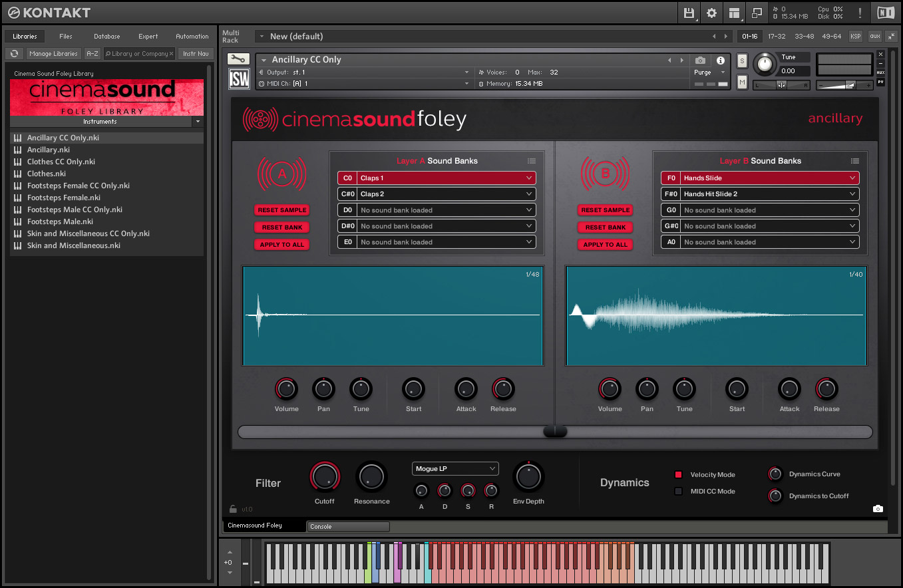Click Layer B APPLY TO ALL button
Viewport: 903px width, 588px height.
click(605, 245)
